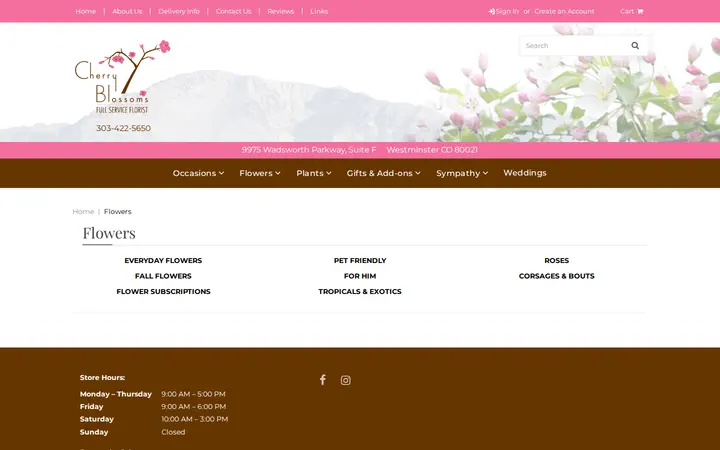Open the Roses category
This screenshot has width=720, height=450.
click(557, 260)
